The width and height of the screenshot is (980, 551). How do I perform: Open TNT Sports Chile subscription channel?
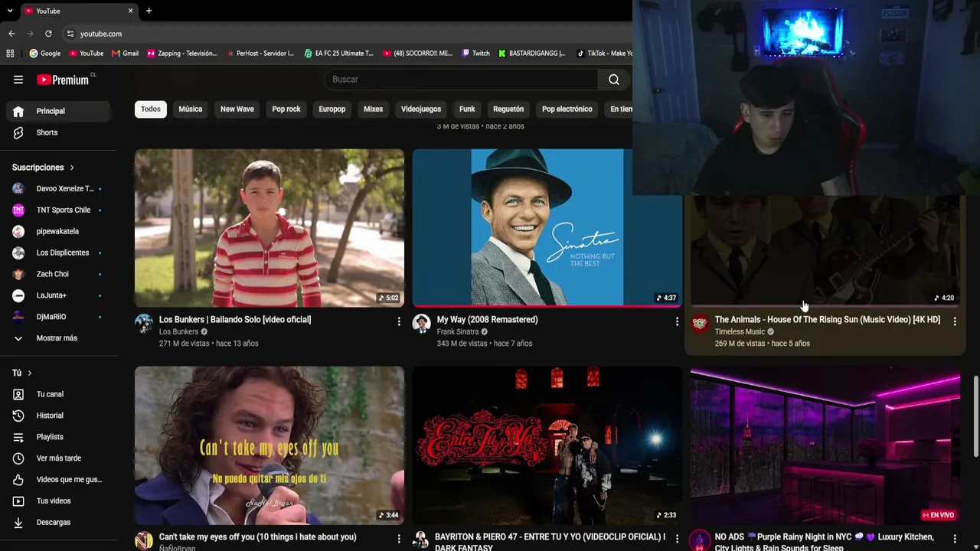point(58,210)
